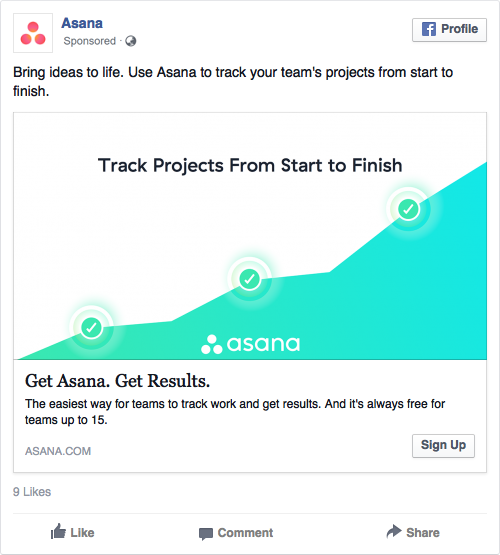Click the bottom-left checkmark milestone circle
Viewport: 500px width, 555px height.
coord(91,327)
